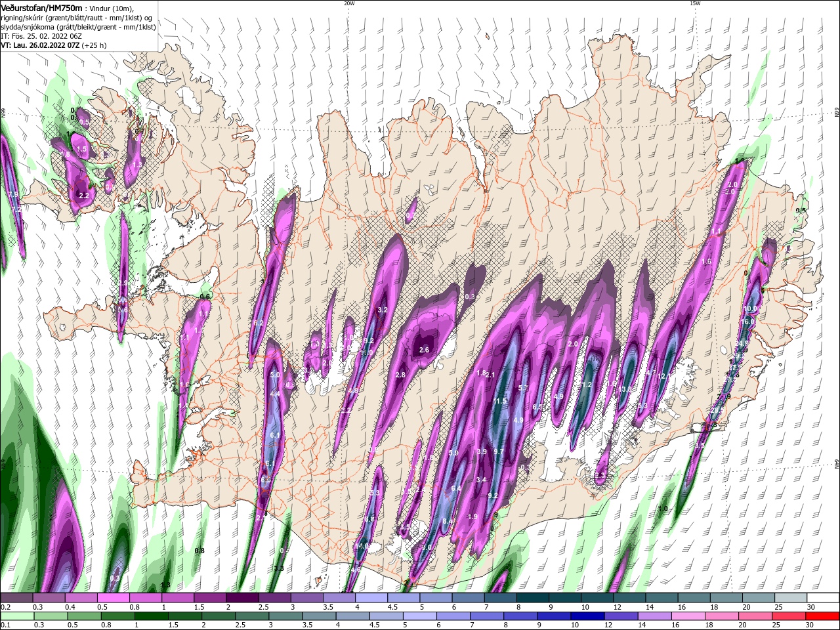Click the '(+25 h)' forecast offset
The width and height of the screenshot is (840, 630).
click(94, 45)
